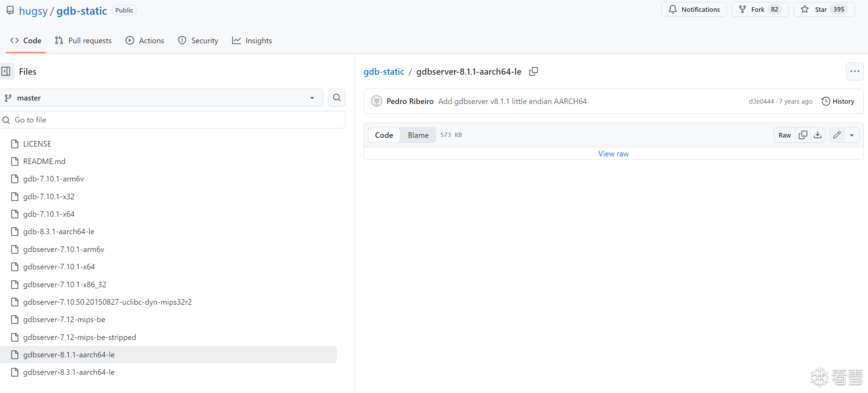Screen dimensions: 868x393
Task: Switch file view to Blame
Action: 418,135
